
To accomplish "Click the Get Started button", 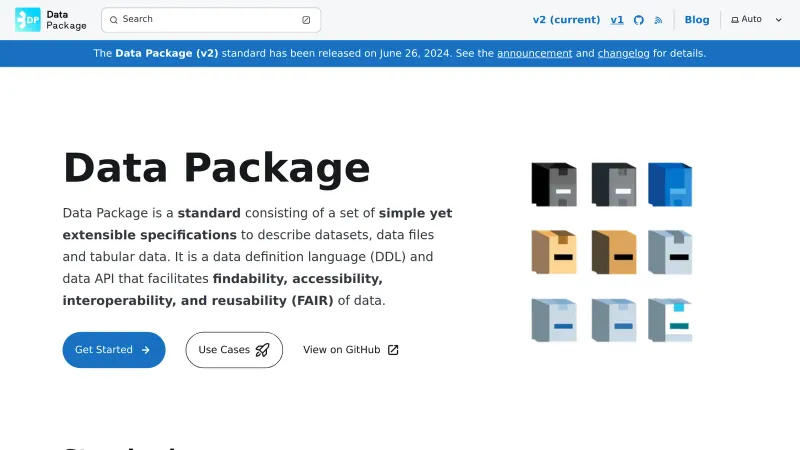I will pos(113,350).
